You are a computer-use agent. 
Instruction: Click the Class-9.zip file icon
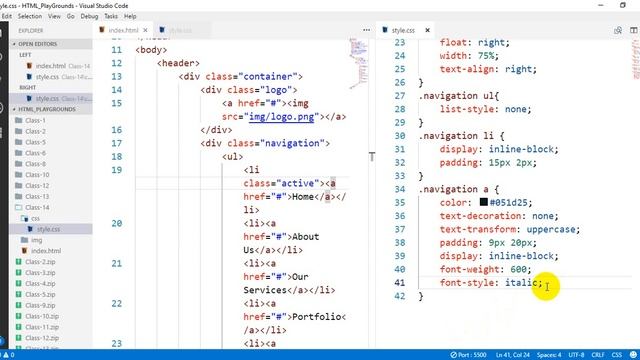[18, 305]
